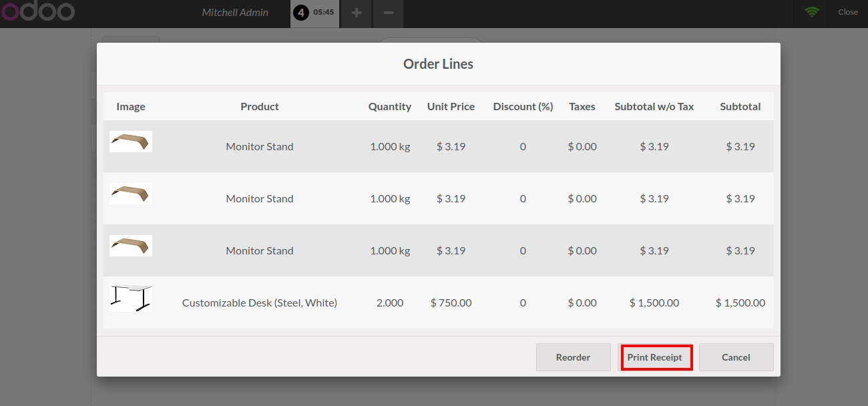This screenshot has width=868, height=406.
Task: Click the $ 750.00 unit price cell
Action: pos(451,303)
